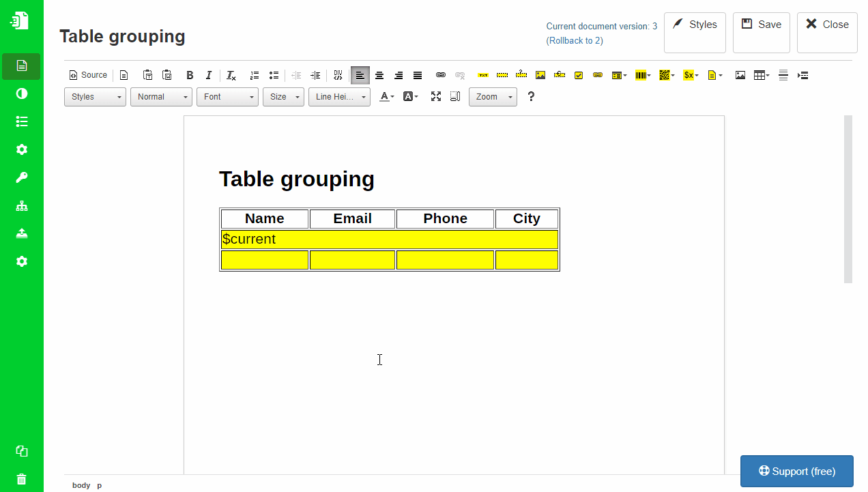This screenshot has width=868, height=492.
Task: Open the Source code view
Action: pos(87,74)
